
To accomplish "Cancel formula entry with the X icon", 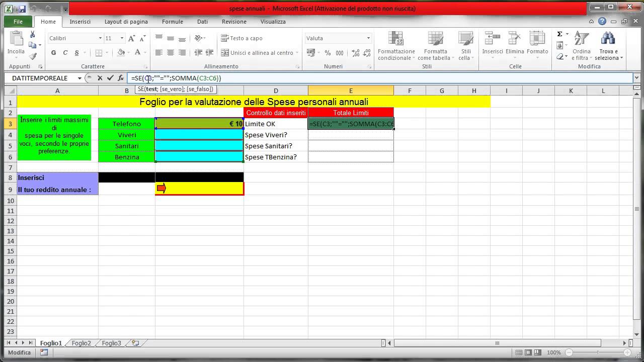I will tap(100, 78).
